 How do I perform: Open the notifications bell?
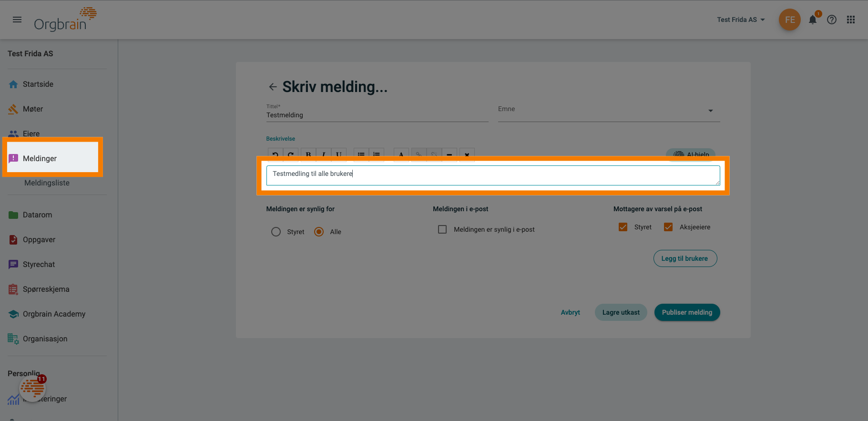coord(813,20)
